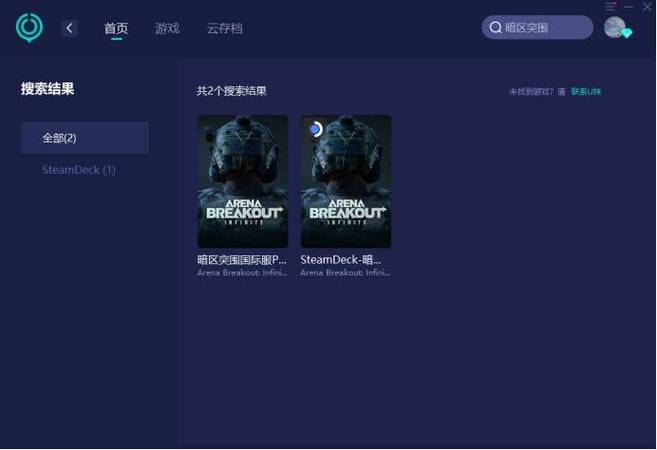Click the SteamDeck-暗... title text
The width and height of the screenshot is (657, 450).
point(341,260)
